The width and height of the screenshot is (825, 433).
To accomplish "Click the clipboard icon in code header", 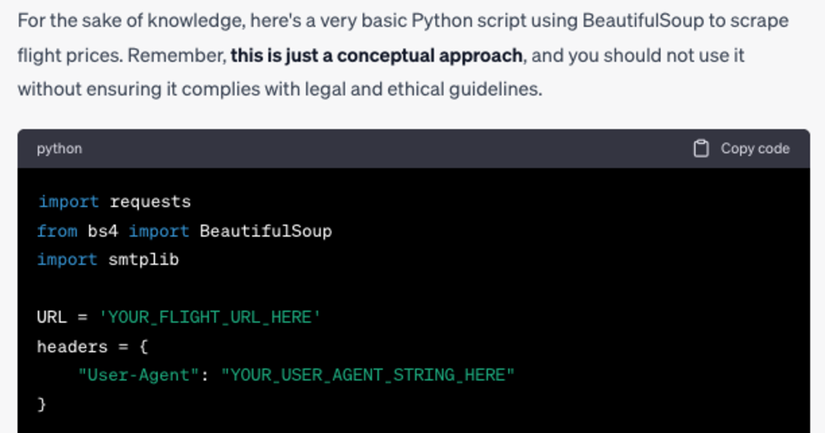I will pos(701,148).
